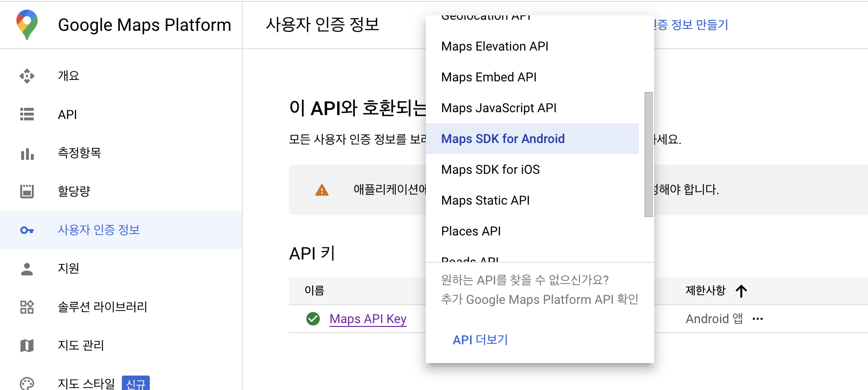Viewport: 868px width, 390px height.
Task: Click the palette icon beside 지도 스타일
Action: pos(27,383)
